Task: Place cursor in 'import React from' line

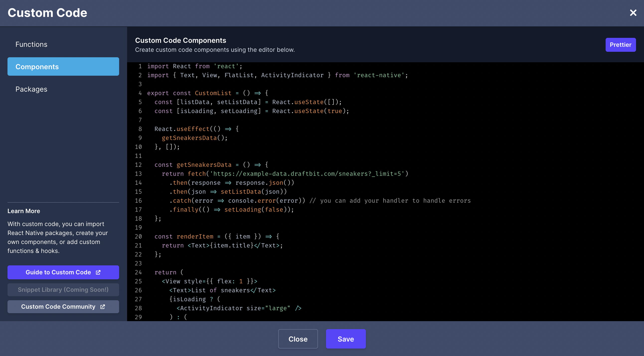Action: [x=194, y=66]
